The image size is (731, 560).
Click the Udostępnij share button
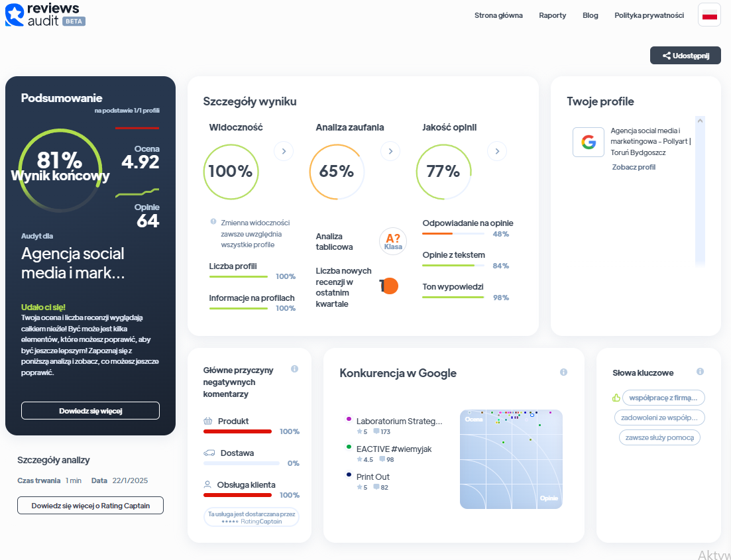click(x=685, y=56)
